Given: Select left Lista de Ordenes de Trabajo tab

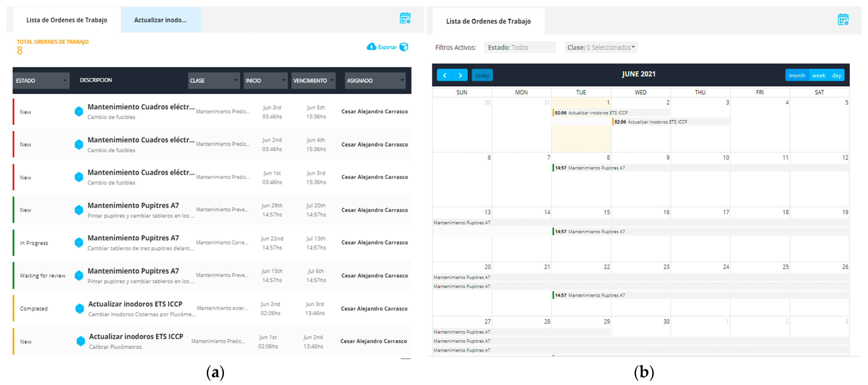Looking at the screenshot, I should pos(67,20).
